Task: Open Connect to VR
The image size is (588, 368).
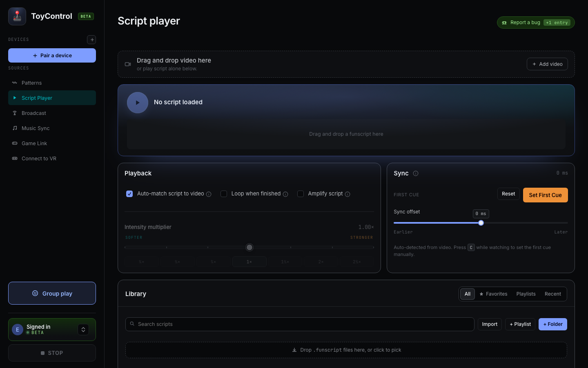Action: pos(52,158)
